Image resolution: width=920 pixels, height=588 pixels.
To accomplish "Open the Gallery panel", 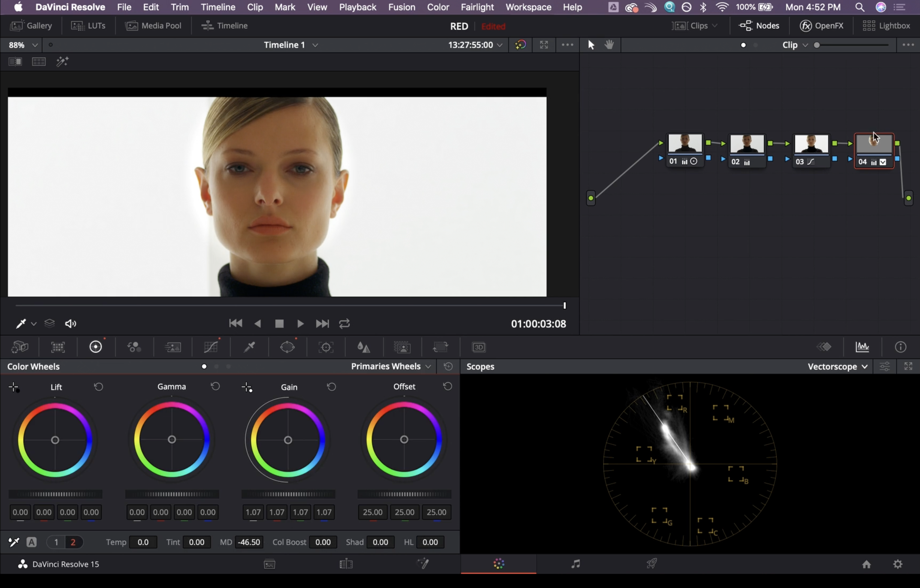I will tap(31, 26).
